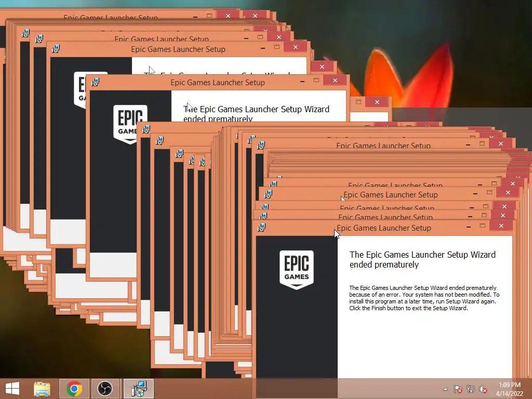Image resolution: width=532 pixels, height=399 pixels.
Task: Click the Epic Games logo in the frontmost setup window
Action: pyautogui.click(x=297, y=270)
